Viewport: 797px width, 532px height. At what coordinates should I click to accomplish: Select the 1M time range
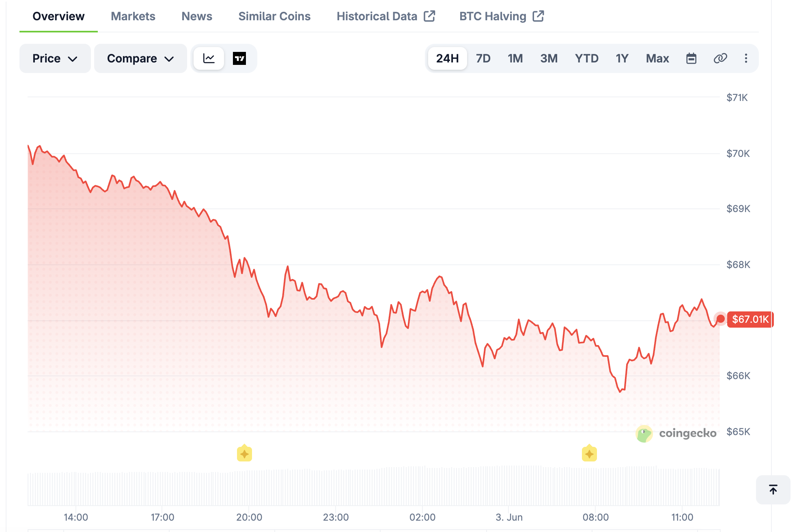click(x=515, y=58)
